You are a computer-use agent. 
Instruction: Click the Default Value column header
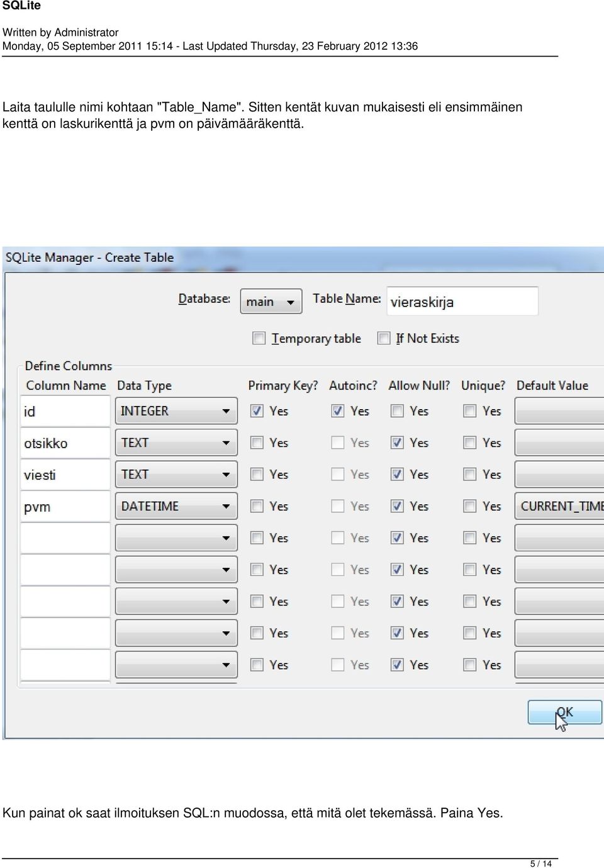point(552,385)
